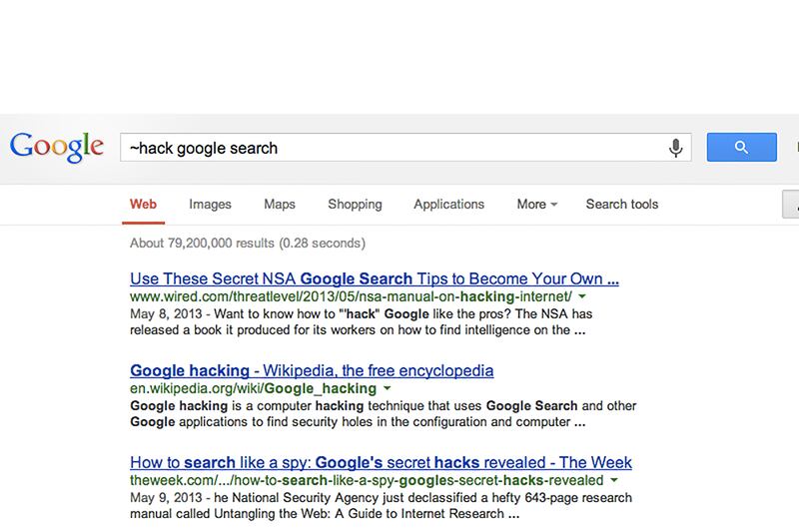The height and width of the screenshot is (532, 799).
Task: Activate voice search microphone icon
Action: point(676,148)
